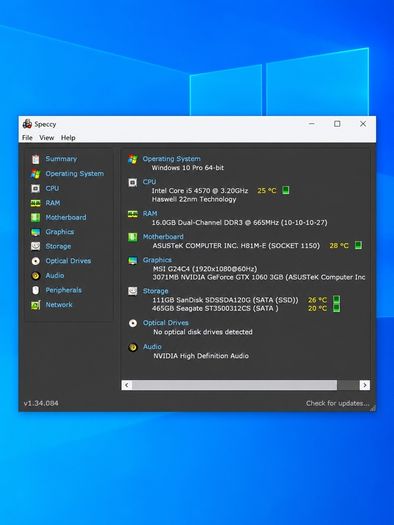Click the Intel Core i5 4570 @ 3.20GHz text

click(200, 191)
